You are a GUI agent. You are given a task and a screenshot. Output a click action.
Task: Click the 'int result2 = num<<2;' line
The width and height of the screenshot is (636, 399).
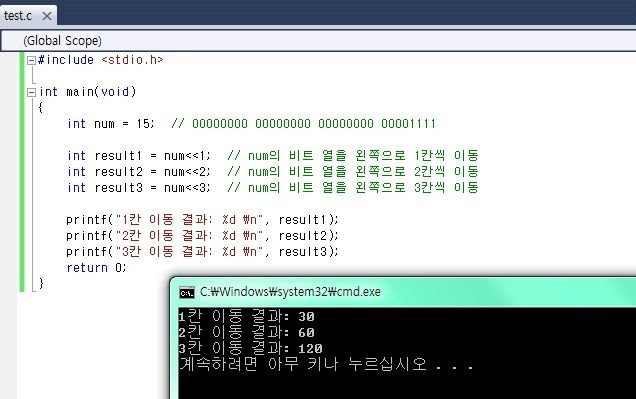tap(139, 172)
